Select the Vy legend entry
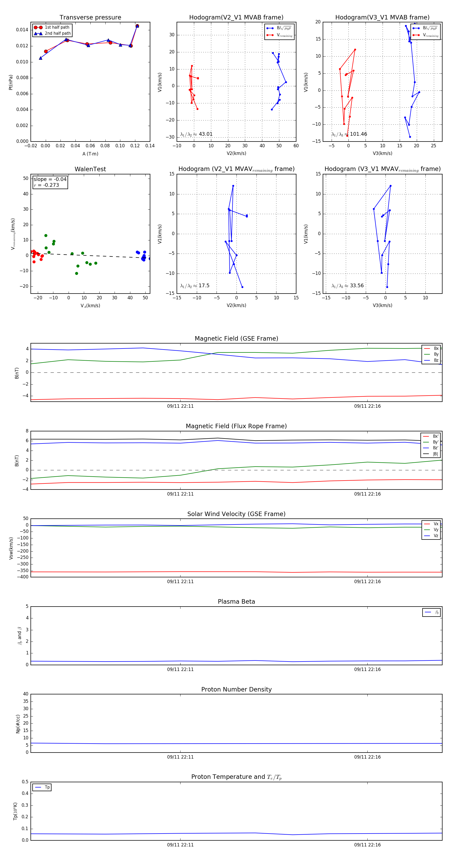 click(x=431, y=530)
